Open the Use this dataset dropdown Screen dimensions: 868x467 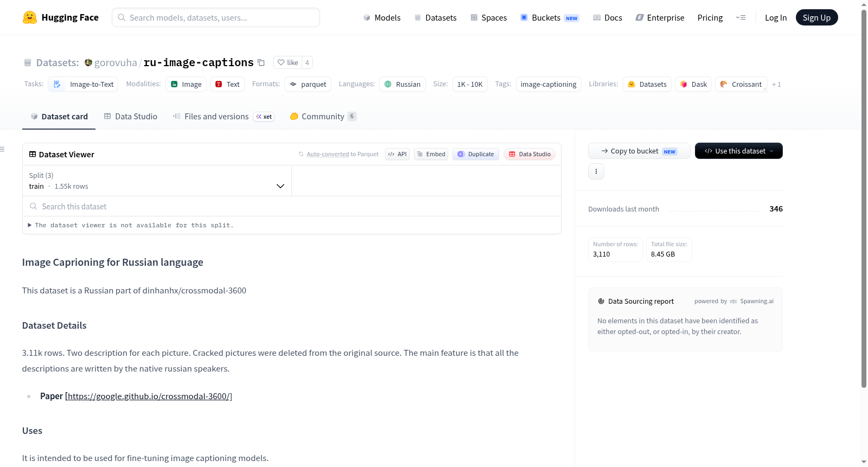[x=739, y=151]
